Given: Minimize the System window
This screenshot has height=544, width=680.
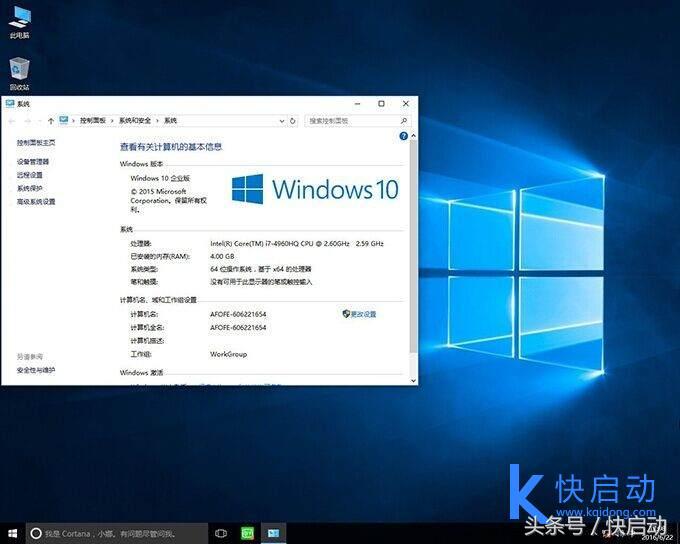Looking at the screenshot, I should (358, 104).
